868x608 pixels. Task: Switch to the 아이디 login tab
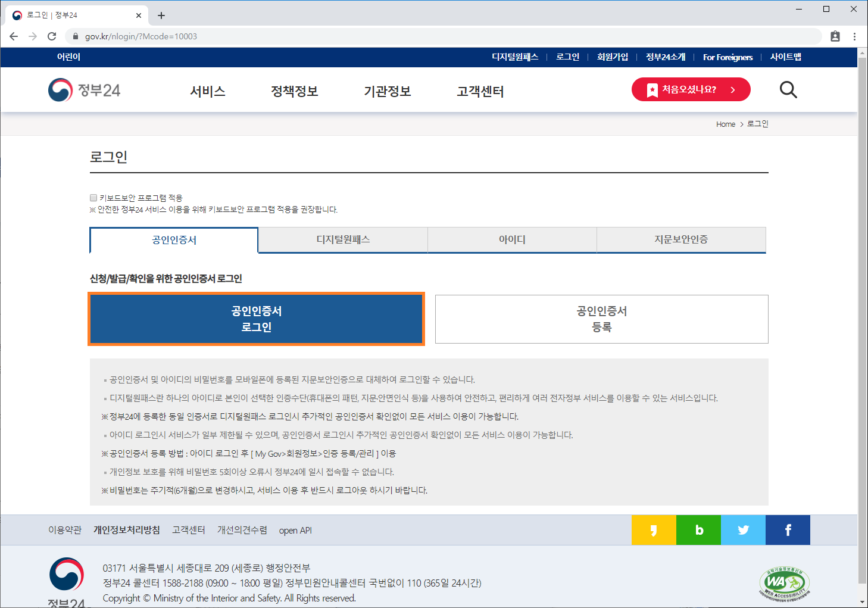tap(512, 239)
